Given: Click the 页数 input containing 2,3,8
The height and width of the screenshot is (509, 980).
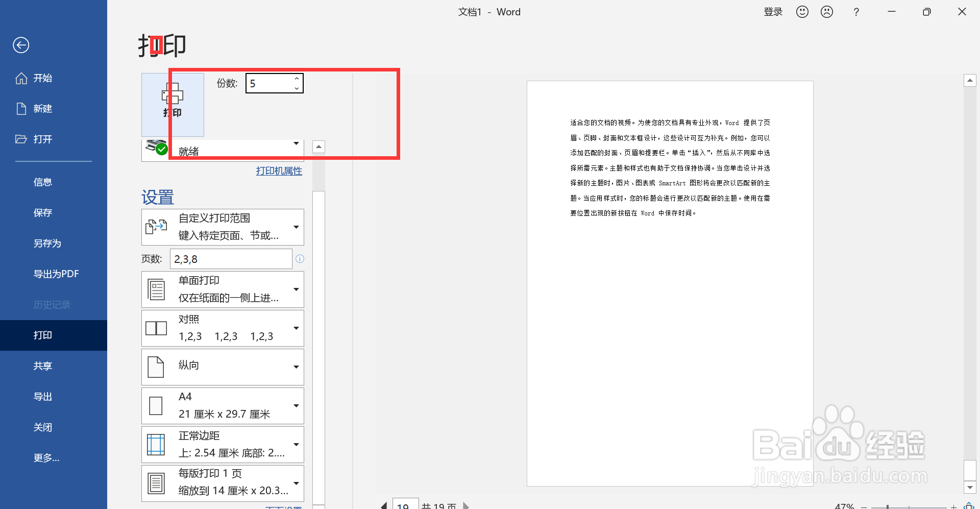Looking at the screenshot, I should [231, 259].
